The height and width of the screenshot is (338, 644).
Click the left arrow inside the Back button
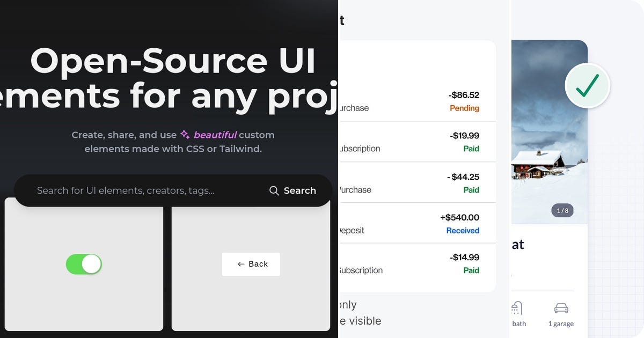(240, 264)
